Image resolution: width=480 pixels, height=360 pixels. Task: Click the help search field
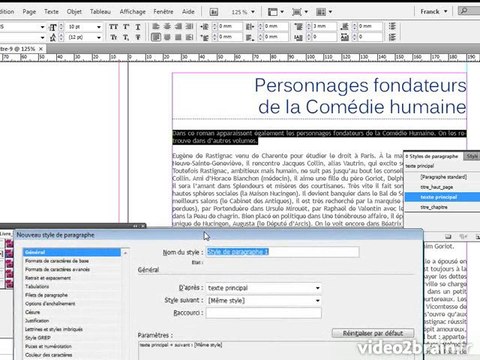click(x=468, y=11)
